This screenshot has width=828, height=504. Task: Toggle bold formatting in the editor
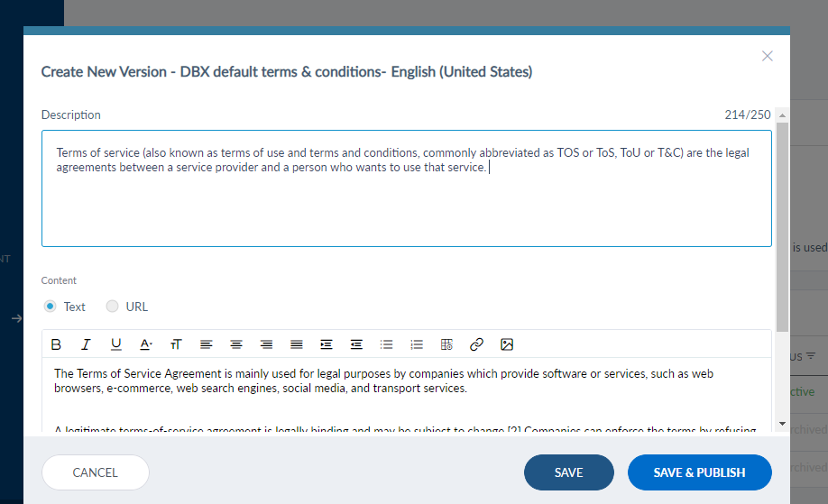coord(56,344)
